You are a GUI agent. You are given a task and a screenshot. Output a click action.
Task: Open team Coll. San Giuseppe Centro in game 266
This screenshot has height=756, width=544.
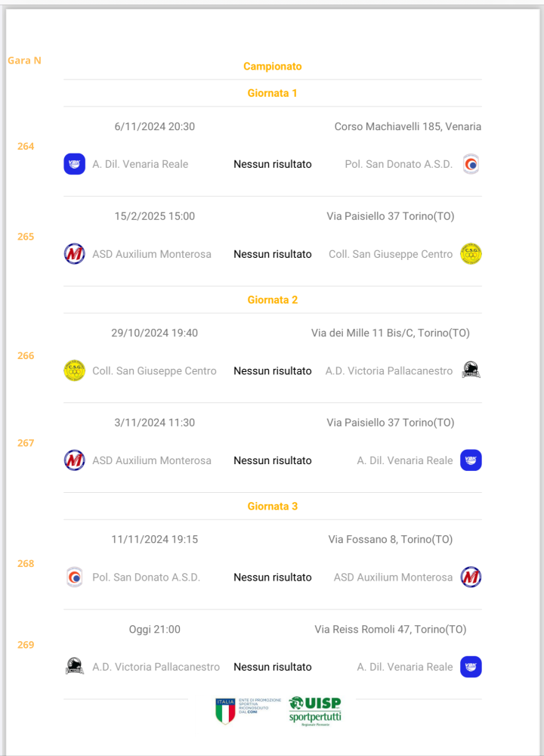154,370
